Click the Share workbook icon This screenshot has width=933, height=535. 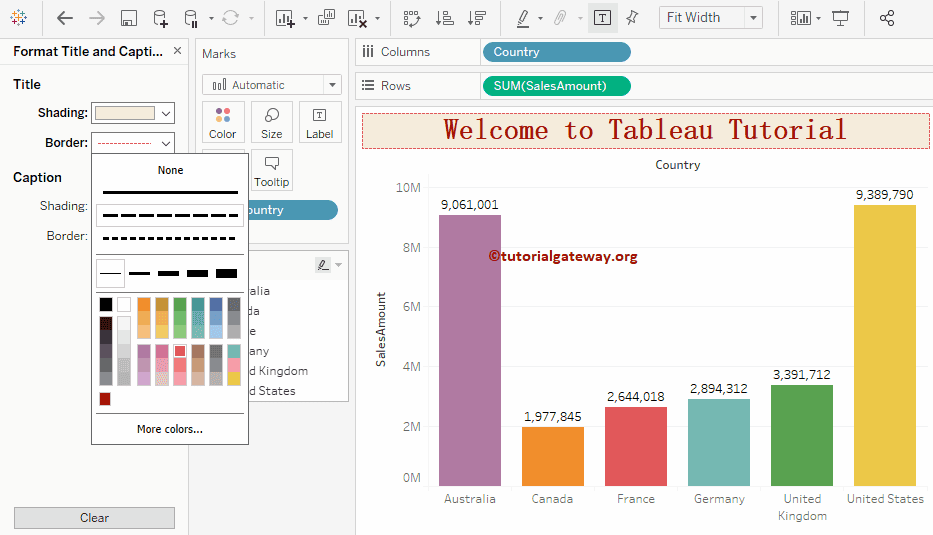coord(886,18)
